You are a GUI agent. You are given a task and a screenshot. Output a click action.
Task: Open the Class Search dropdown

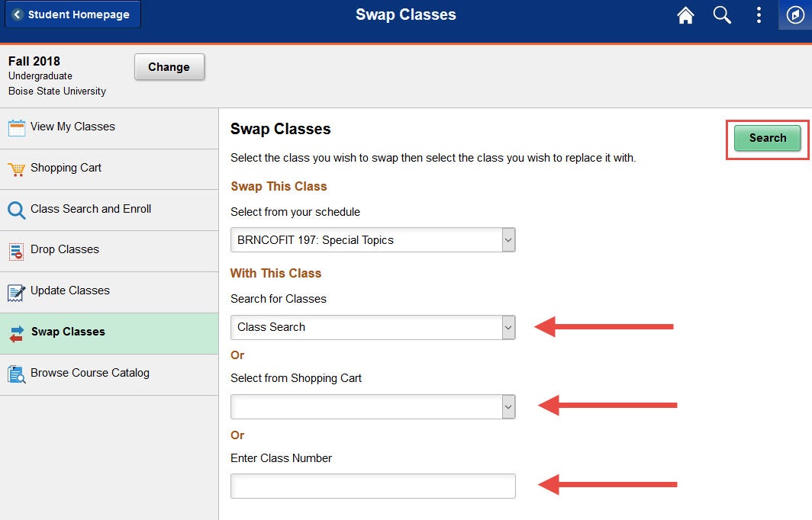pos(373,327)
